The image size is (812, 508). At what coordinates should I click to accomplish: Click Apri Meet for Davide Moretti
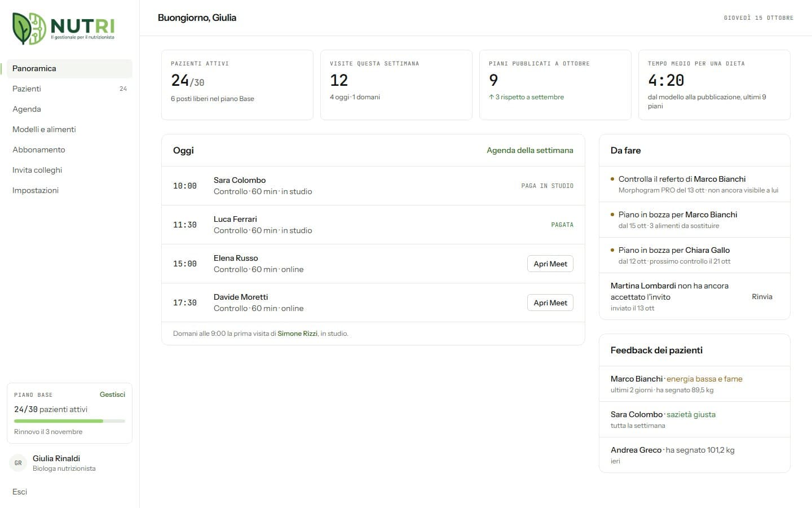550,303
